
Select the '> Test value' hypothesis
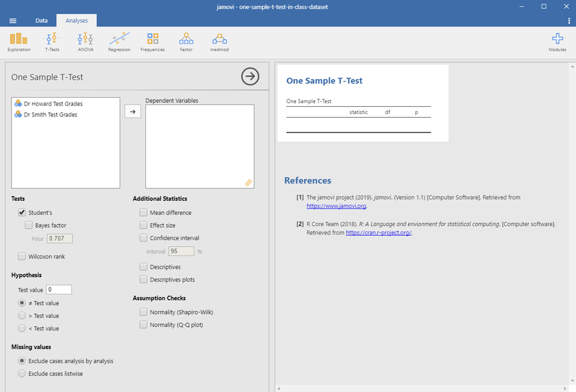[x=22, y=316]
